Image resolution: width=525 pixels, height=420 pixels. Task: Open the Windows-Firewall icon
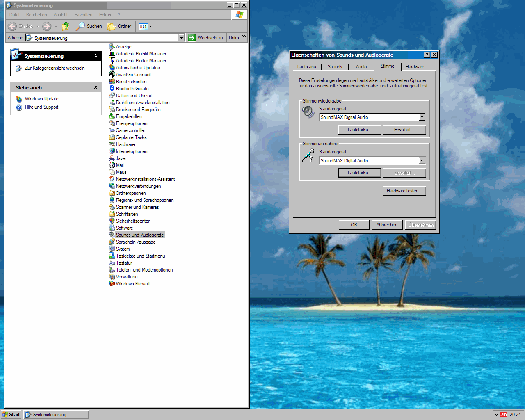tap(112, 283)
